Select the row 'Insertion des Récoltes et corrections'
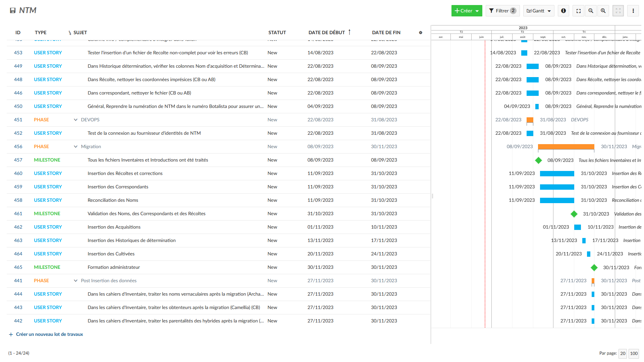 pyautogui.click(x=218, y=173)
